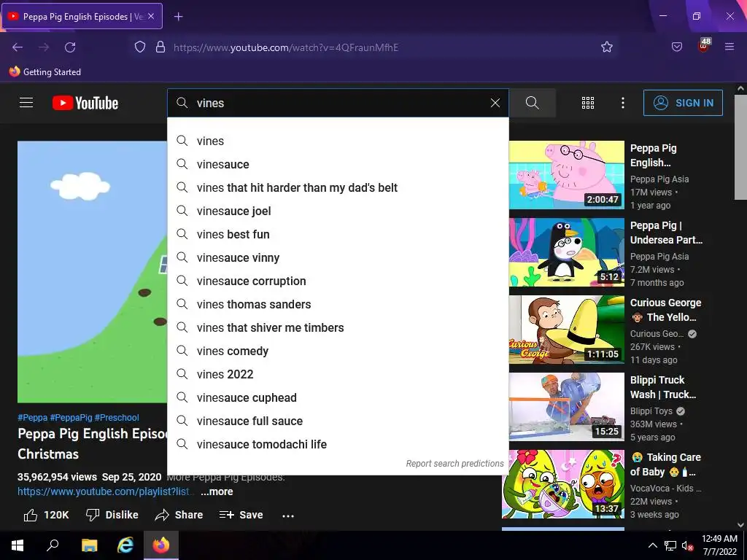The height and width of the screenshot is (560, 747).
Task: Open the Getting Started bookmark
Action: click(45, 72)
